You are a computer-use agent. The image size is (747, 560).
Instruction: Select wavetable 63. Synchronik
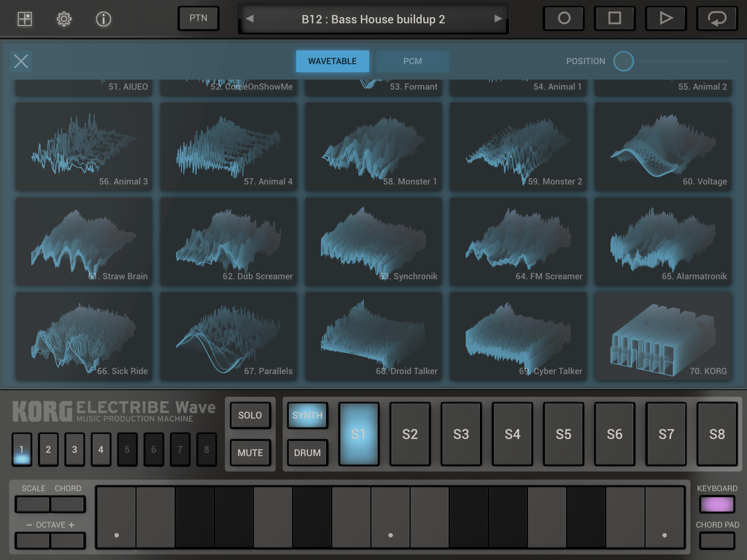(373, 241)
